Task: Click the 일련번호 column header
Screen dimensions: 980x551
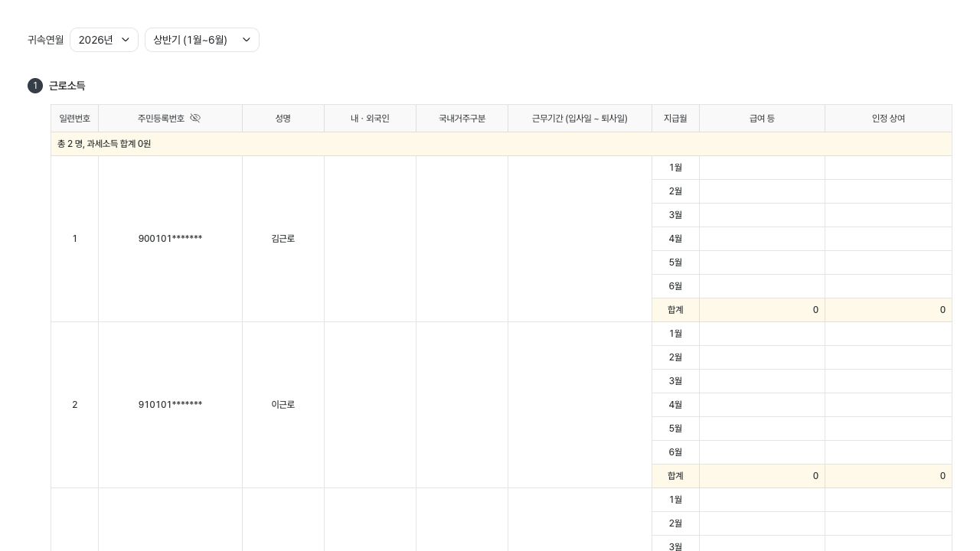Action: pyautogui.click(x=74, y=119)
